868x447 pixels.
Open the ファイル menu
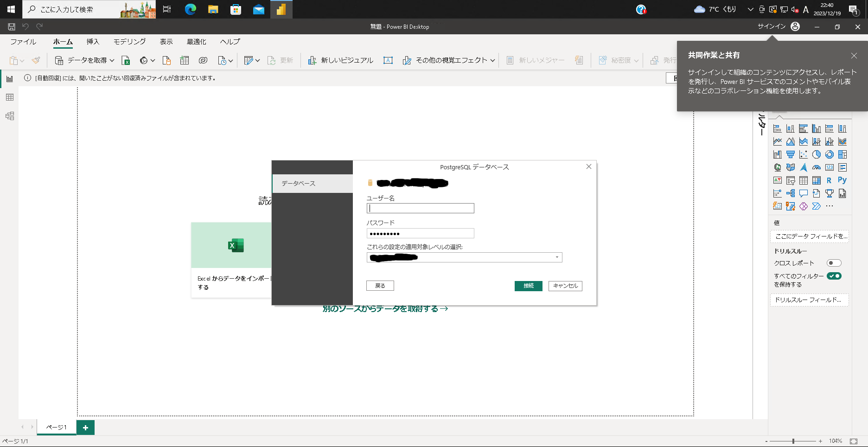click(23, 42)
